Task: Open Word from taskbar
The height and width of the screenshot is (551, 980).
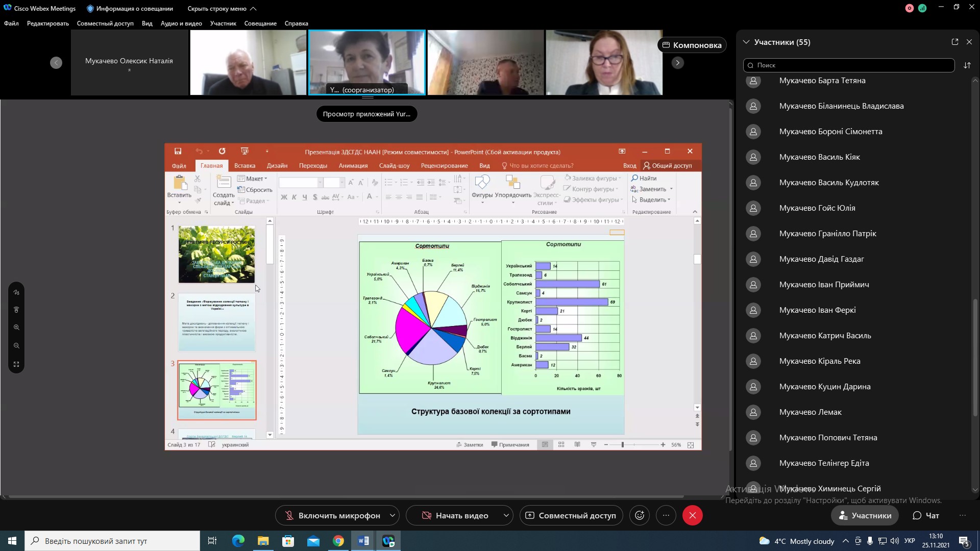Action: click(x=363, y=541)
